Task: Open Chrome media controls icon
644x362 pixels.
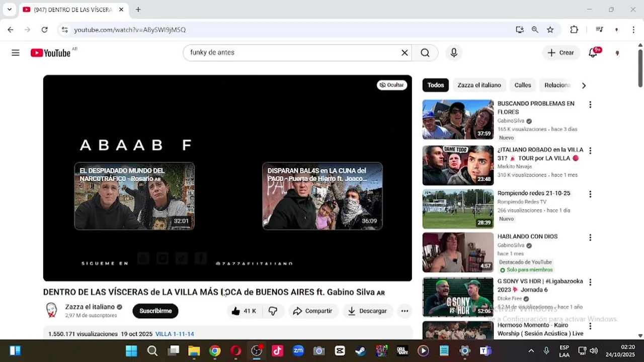Action: (599, 30)
